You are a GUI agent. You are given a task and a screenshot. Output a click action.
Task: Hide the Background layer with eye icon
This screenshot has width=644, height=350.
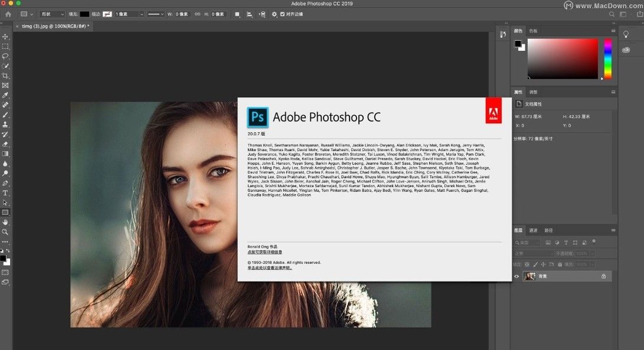pyautogui.click(x=516, y=276)
